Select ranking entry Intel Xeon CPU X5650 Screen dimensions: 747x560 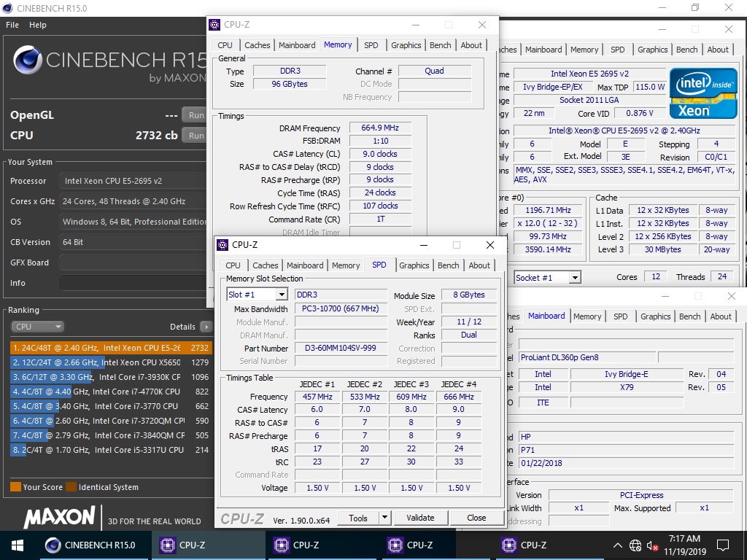(x=110, y=362)
